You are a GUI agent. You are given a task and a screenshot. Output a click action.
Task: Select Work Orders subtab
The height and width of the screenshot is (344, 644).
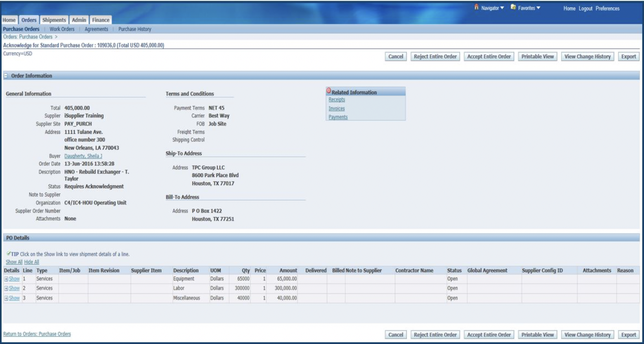62,29
